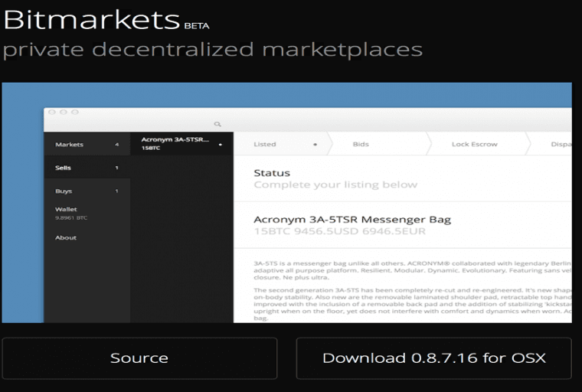Switch to the Listed step tab
The image size is (582, 392).
click(282, 145)
